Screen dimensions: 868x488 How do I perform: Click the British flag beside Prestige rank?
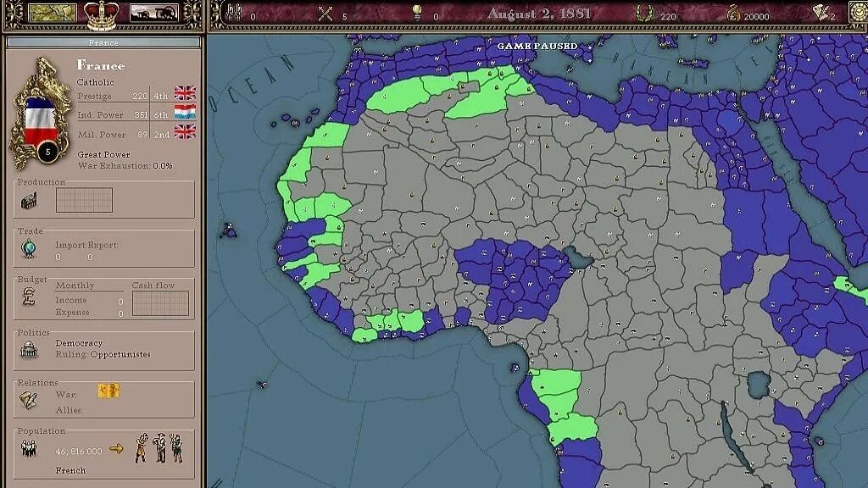click(x=185, y=92)
